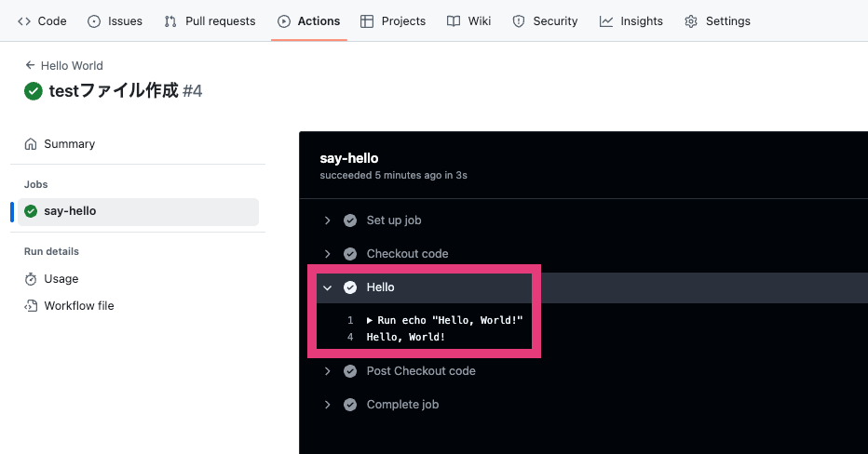View the Insights tab
Viewport: 868px width, 454px height.
[631, 21]
